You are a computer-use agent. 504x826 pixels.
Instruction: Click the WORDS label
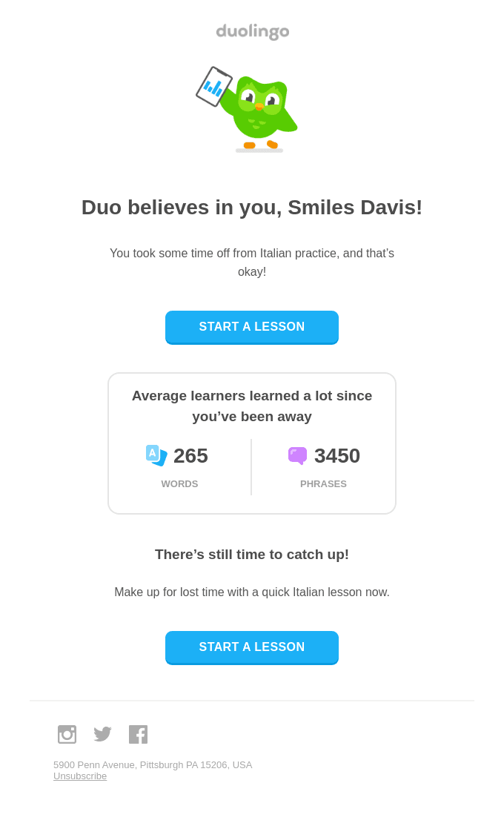[179, 483]
